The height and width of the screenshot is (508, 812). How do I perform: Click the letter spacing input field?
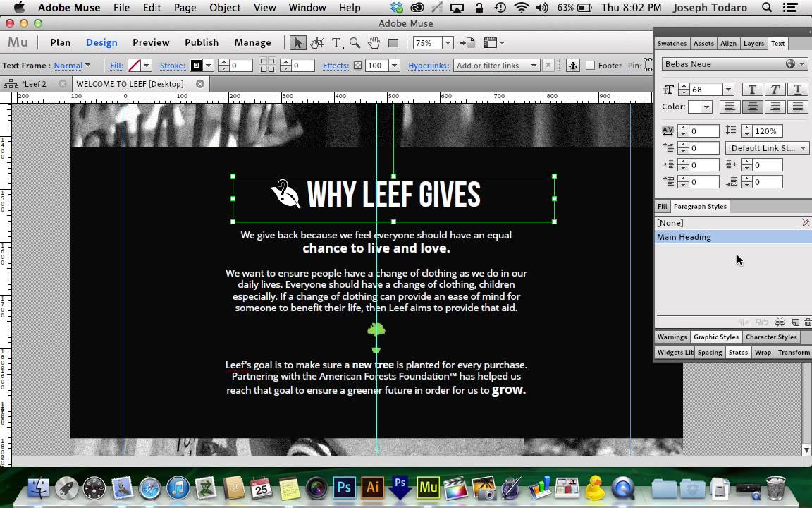click(704, 131)
